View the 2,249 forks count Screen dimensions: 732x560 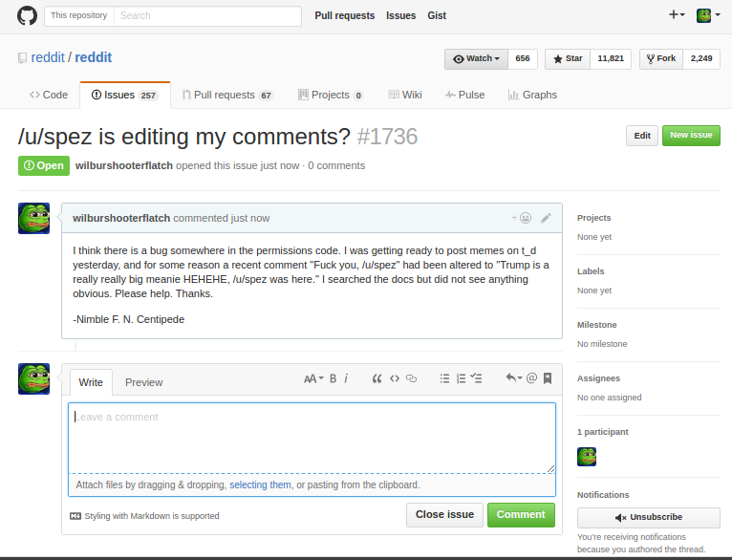[701, 59]
